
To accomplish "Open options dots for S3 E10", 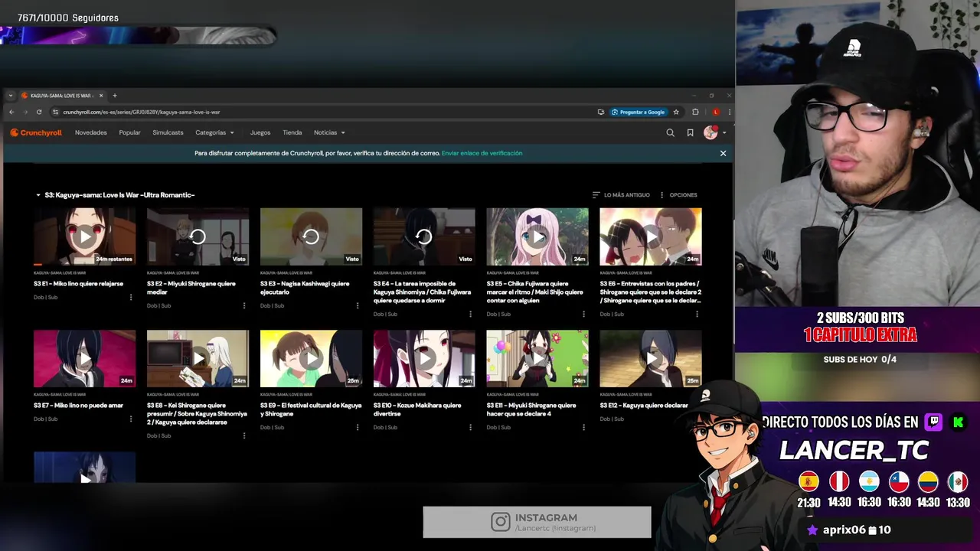I will point(471,427).
